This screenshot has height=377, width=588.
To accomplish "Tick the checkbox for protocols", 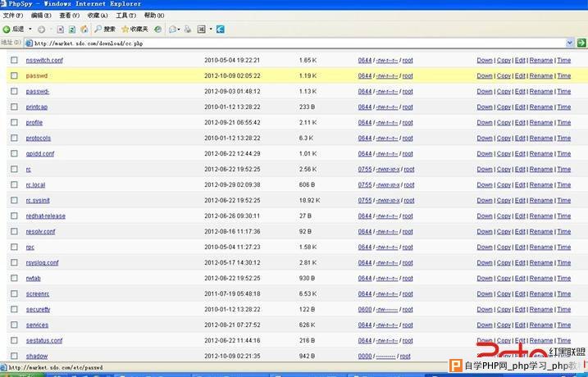I will click(x=14, y=138).
